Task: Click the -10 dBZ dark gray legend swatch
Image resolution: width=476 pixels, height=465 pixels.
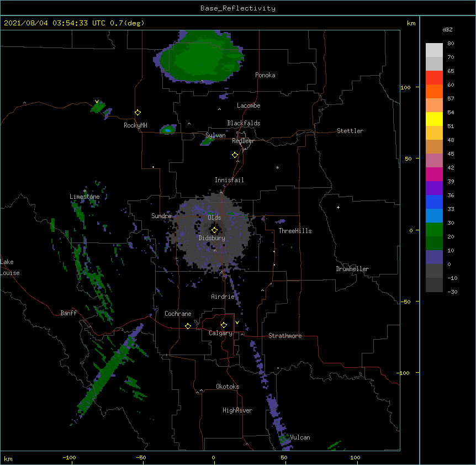Action: click(x=434, y=285)
